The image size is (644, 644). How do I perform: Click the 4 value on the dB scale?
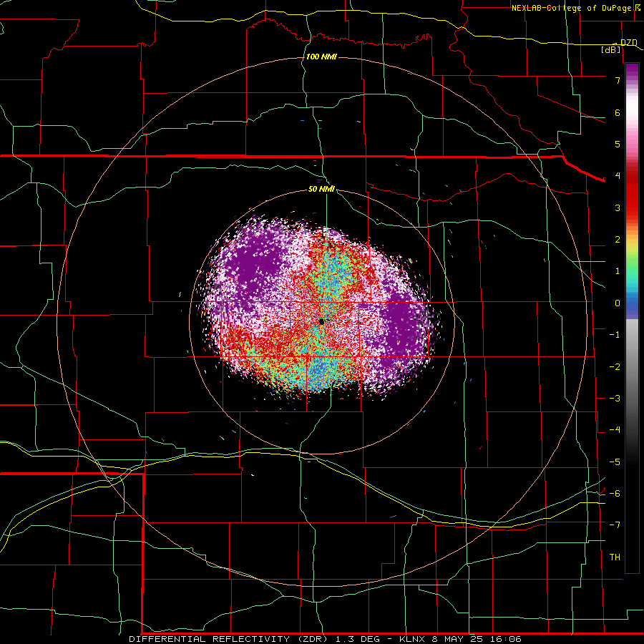tap(618, 176)
